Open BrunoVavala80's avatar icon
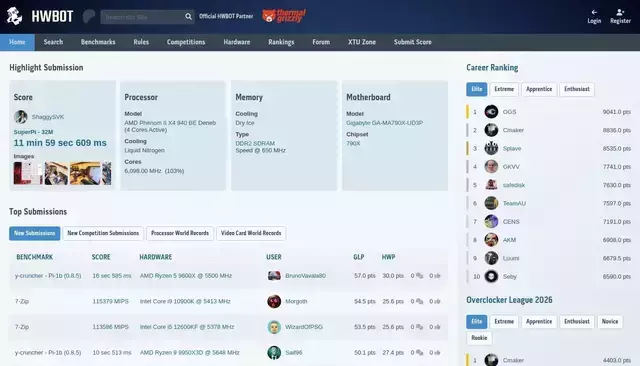 click(x=274, y=276)
